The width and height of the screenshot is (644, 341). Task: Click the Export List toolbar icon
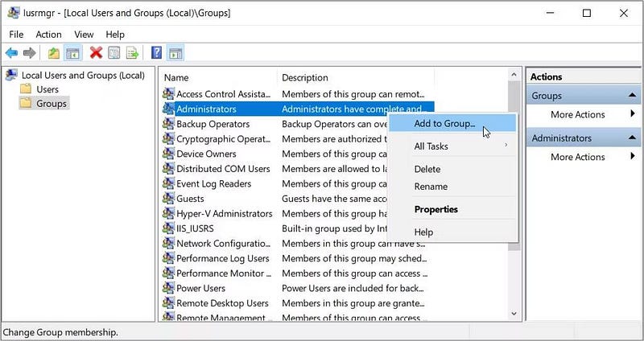point(132,53)
